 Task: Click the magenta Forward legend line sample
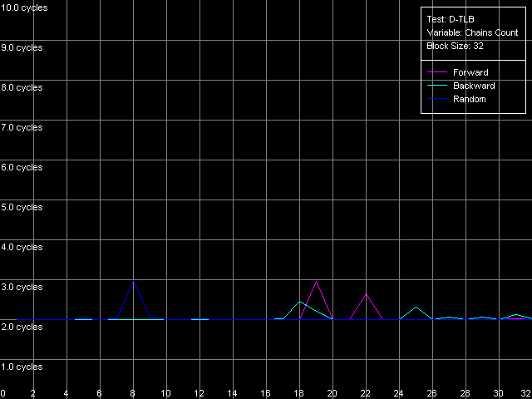click(x=437, y=73)
